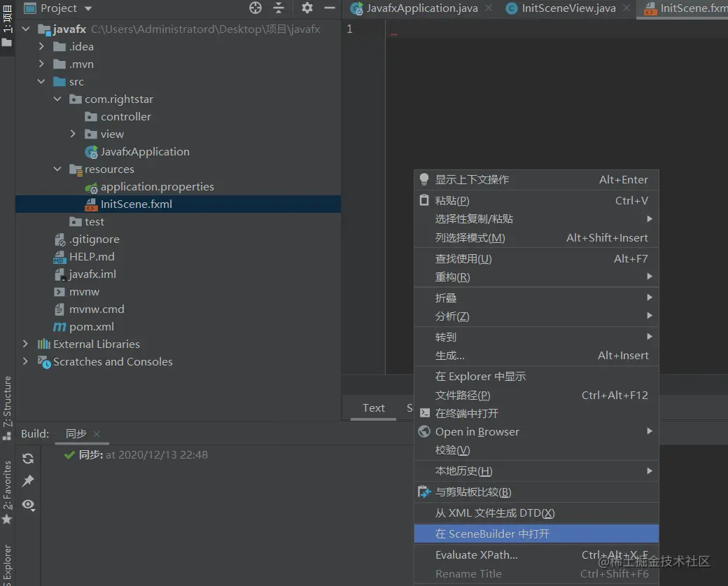Collapse all folders using the collapse icon
This screenshot has width=728, height=586.
coord(278,8)
